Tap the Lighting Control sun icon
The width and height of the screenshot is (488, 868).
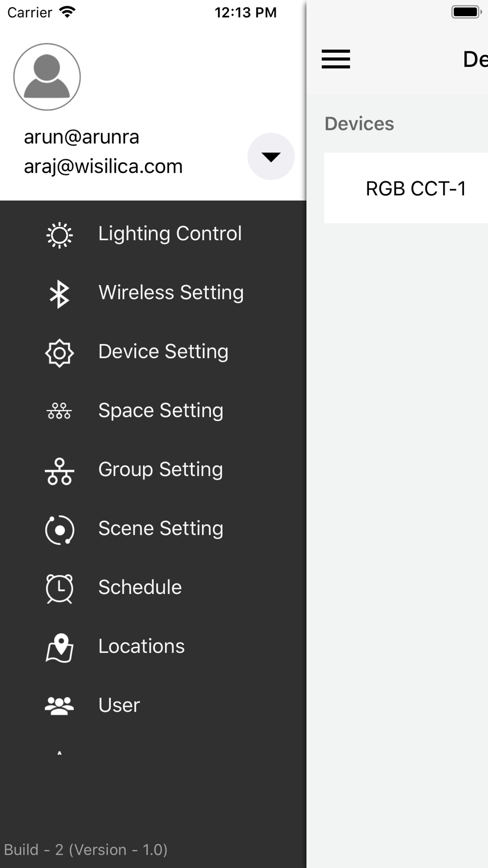click(60, 235)
